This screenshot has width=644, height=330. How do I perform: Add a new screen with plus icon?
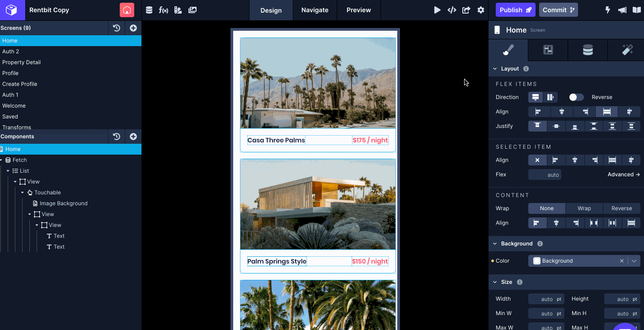pyautogui.click(x=133, y=28)
